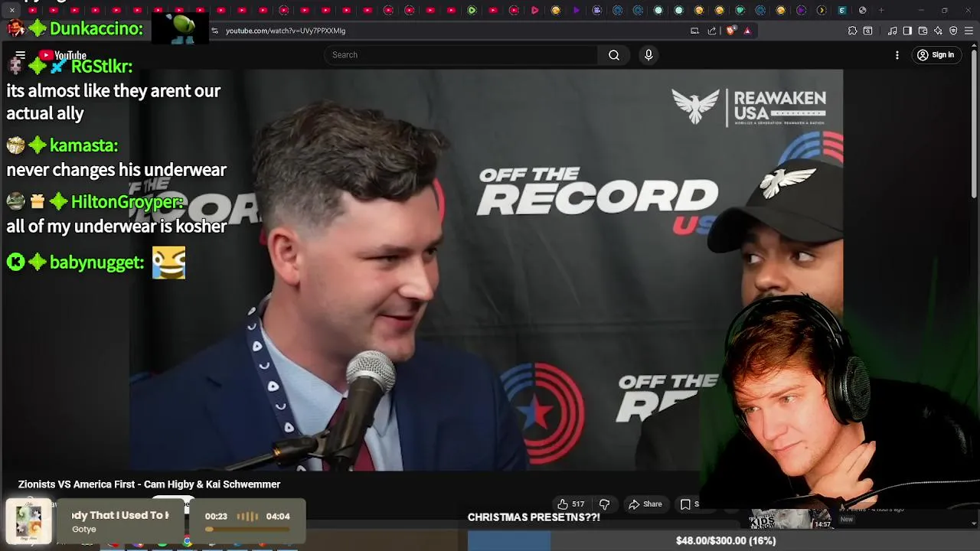Open a new tab with plus button
This screenshot has width=980, height=551.
tap(881, 10)
